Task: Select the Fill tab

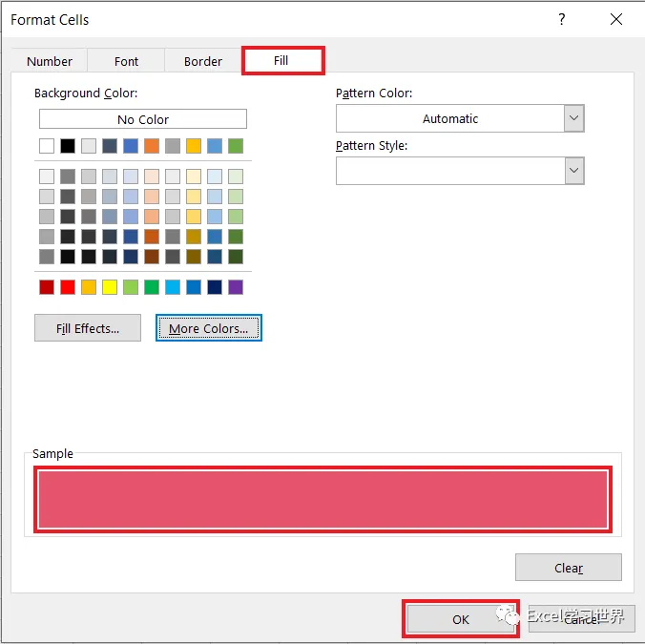Action: point(283,60)
